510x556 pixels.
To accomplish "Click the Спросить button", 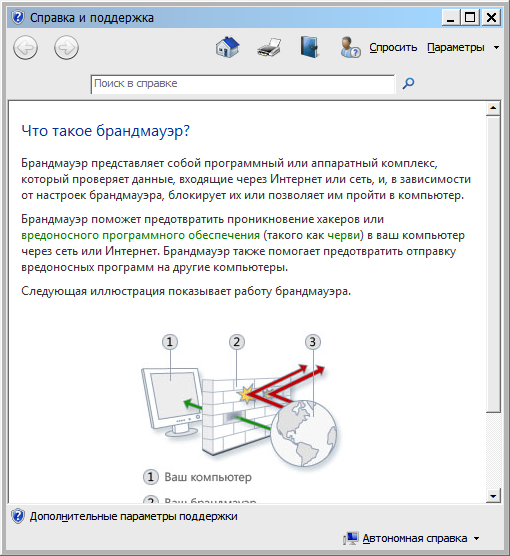I will pos(393,47).
